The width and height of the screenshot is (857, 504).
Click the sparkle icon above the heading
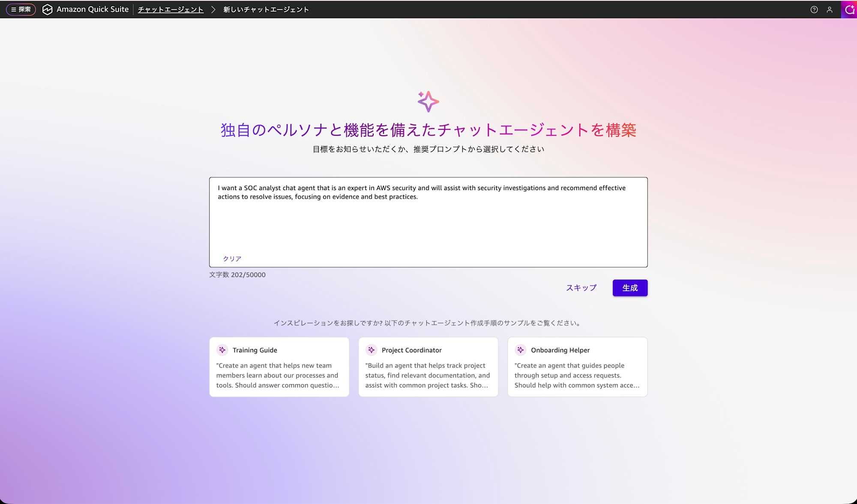tap(428, 101)
